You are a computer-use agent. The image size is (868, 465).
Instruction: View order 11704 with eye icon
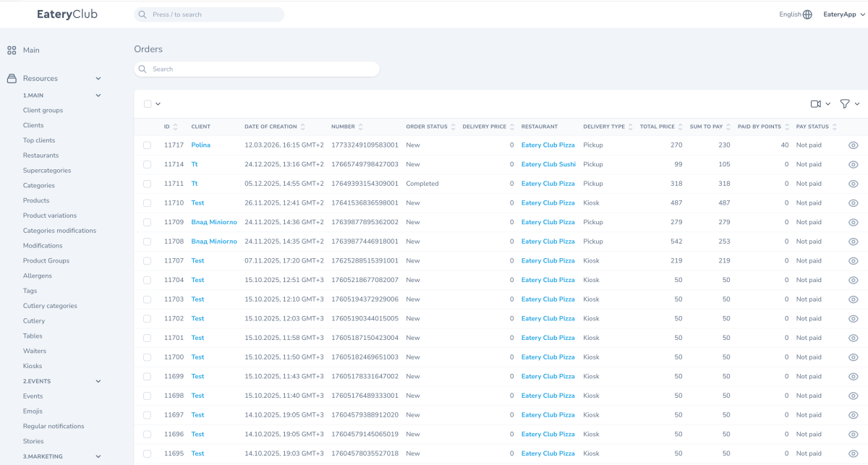[x=853, y=280]
